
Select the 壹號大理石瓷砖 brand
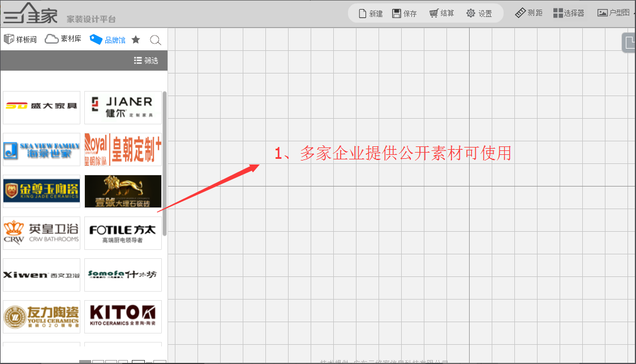[123, 191]
